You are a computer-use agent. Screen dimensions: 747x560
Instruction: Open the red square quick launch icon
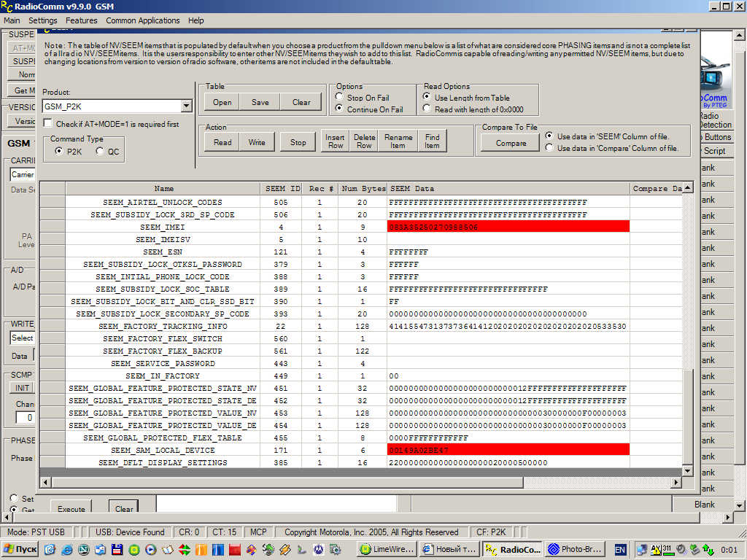234,550
